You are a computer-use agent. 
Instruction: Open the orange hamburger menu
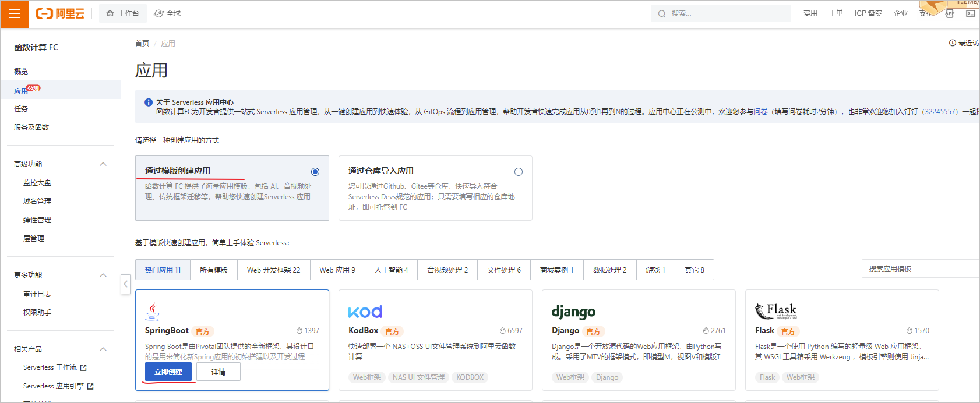[15, 14]
